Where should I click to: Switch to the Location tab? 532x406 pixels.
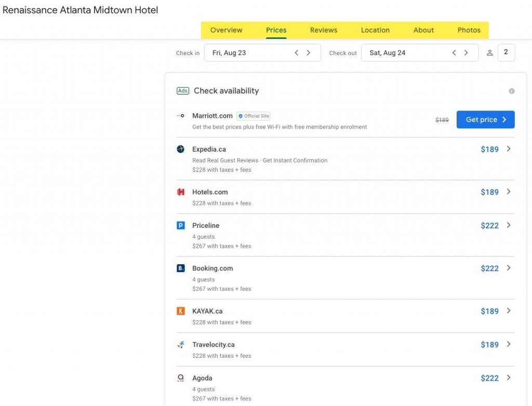tap(375, 30)
